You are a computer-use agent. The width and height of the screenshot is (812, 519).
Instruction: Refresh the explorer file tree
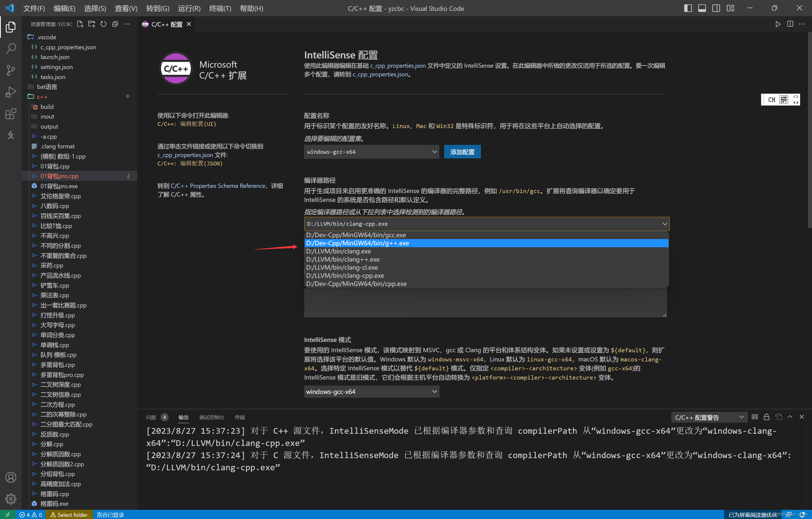click(x=103, y=24)
